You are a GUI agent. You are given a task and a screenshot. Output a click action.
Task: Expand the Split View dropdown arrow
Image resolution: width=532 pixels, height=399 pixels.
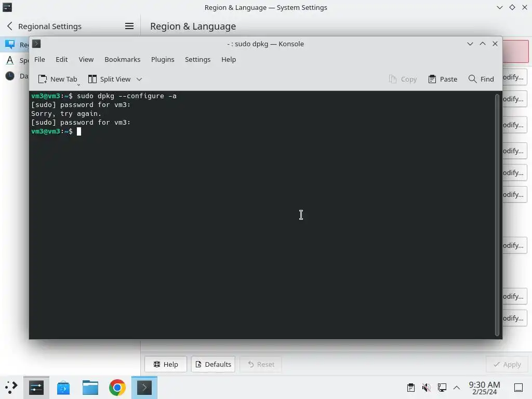click(x=139, y=79)
